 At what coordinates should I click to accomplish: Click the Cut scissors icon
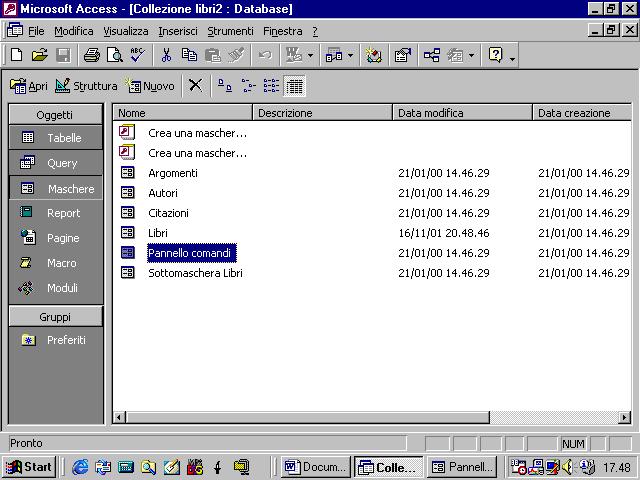click(x=166, y=55)
